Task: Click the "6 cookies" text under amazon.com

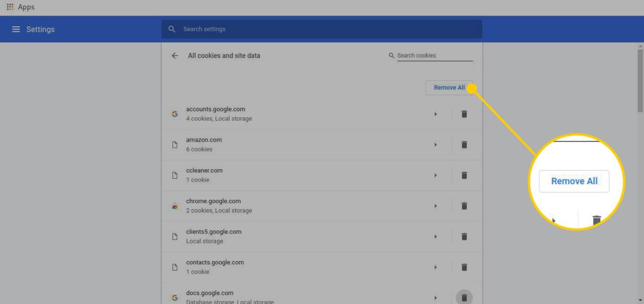Action: coord(199,149)
